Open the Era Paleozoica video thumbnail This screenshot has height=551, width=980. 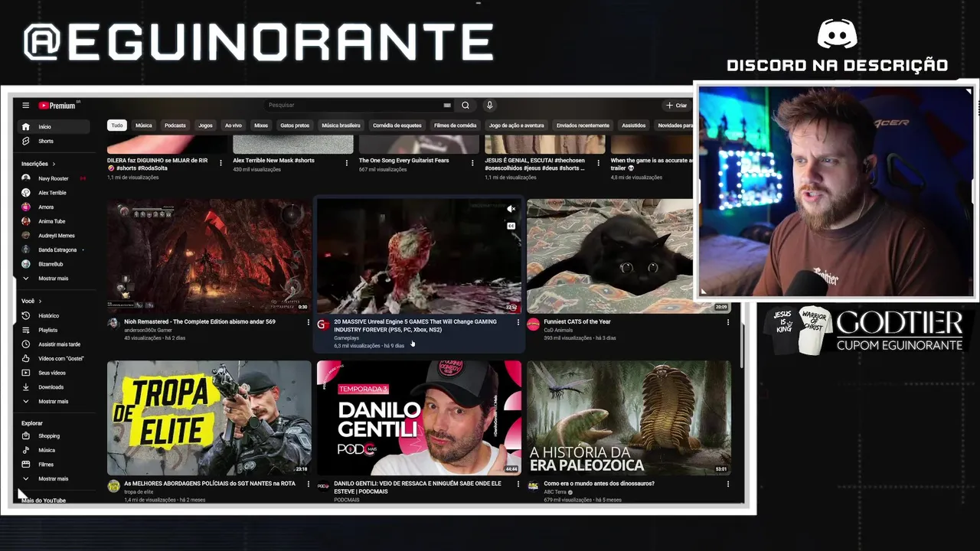click(629, 418)
